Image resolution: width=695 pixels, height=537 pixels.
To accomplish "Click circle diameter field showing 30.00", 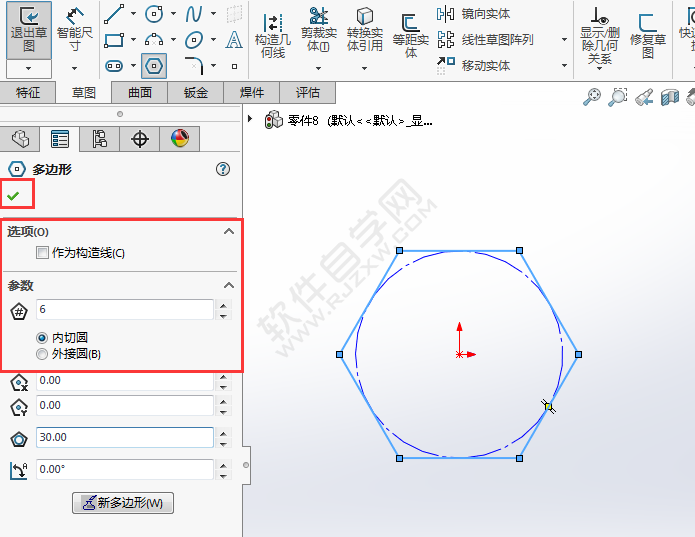I will pos(125,437).
